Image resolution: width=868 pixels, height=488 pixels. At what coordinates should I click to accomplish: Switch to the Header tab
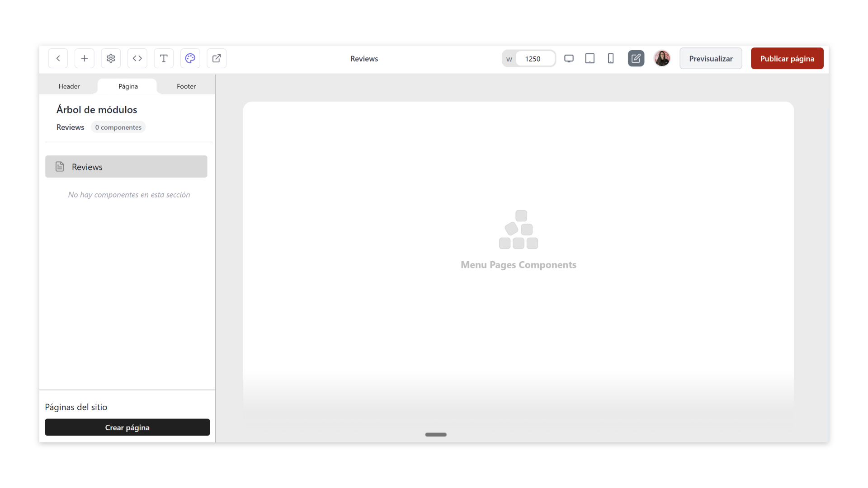coord(69,86)
